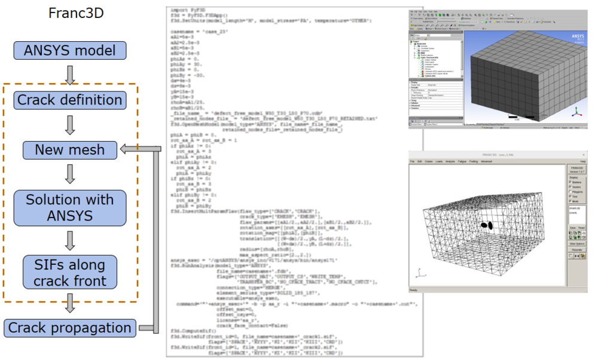This screenshot has height=364, width=598.
Task: Click the Update button in ANSYS mesh toolbar
Action: tap(419, 29)
